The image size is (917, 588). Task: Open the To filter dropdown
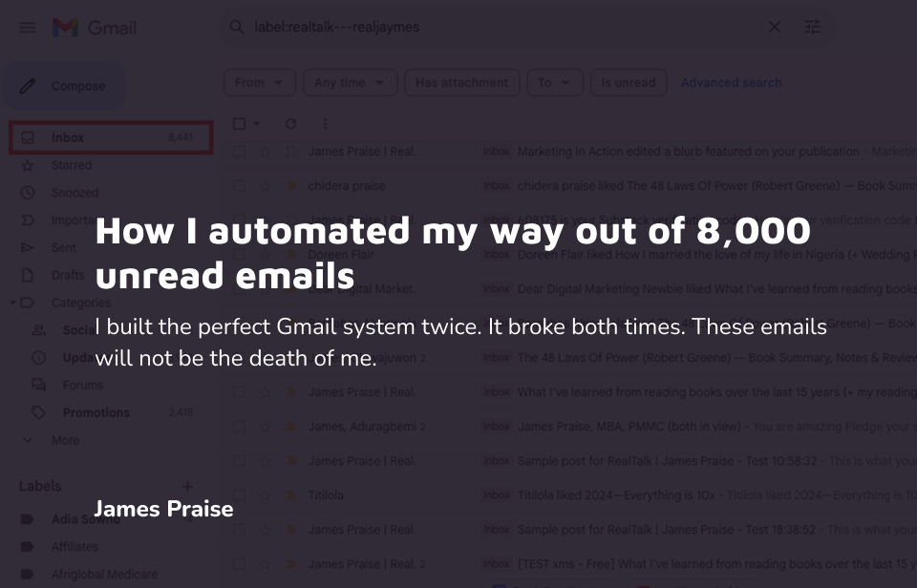555,82
